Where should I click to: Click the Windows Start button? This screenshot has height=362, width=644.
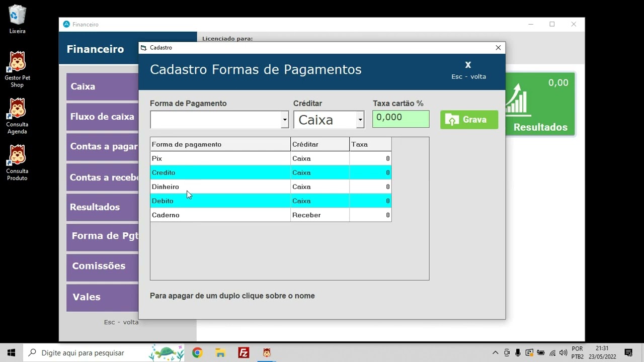pos(12,352)
